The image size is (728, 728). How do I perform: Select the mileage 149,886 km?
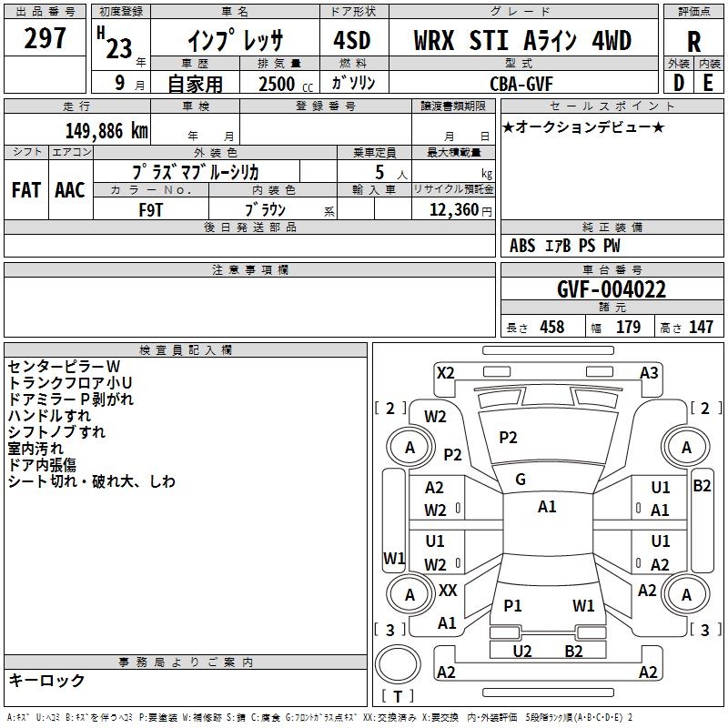(x=106, y=131)
